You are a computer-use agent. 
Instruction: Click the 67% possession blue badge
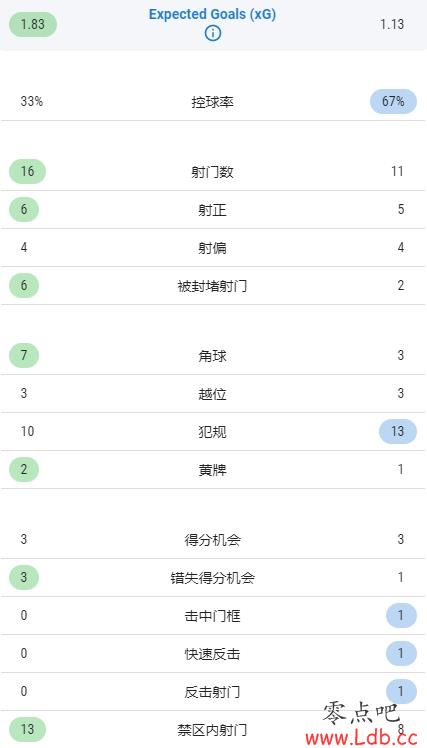coord(394,101)
